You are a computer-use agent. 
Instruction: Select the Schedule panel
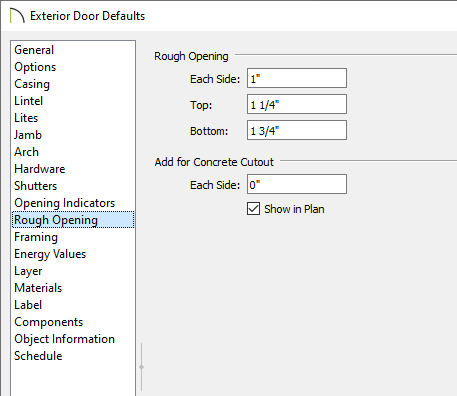38,356
